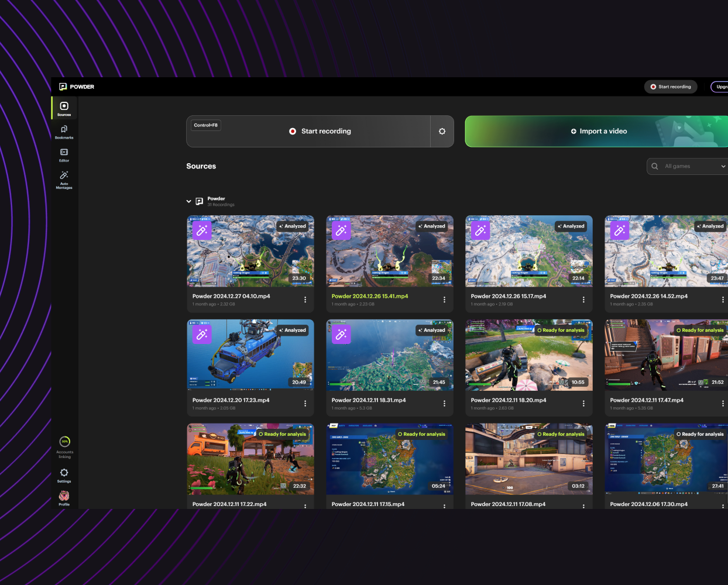Open the Editor sidebar section

point(64,155)
